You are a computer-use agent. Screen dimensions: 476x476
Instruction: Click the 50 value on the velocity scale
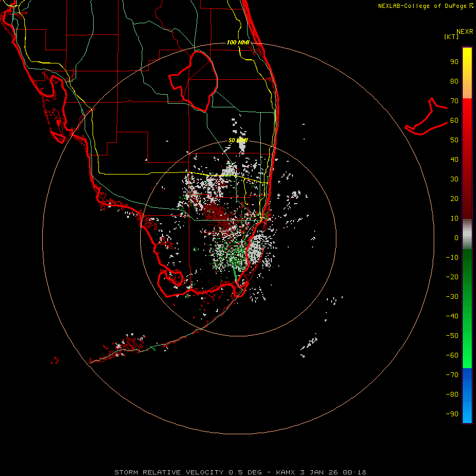tap(454, 140)
